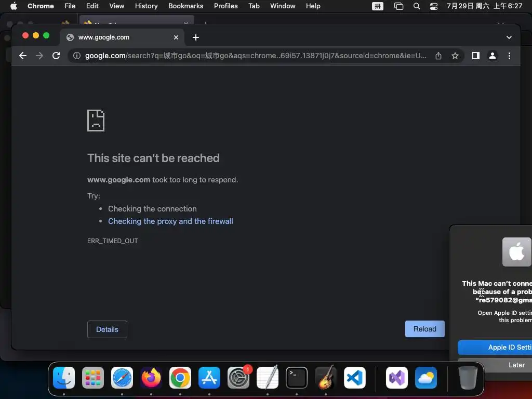The image size is (532, 399).
Task: View site information icon in address bar
Action: coord(77,56)
